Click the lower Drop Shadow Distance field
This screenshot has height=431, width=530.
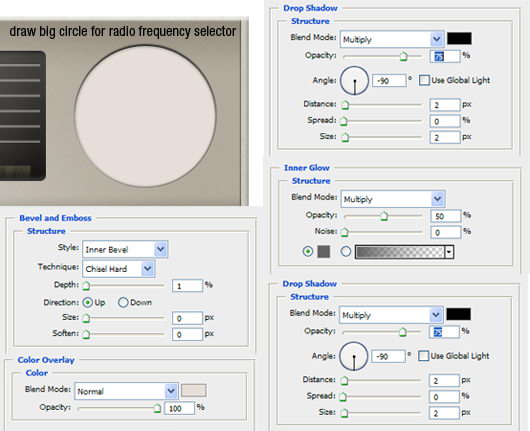(444, 381)
